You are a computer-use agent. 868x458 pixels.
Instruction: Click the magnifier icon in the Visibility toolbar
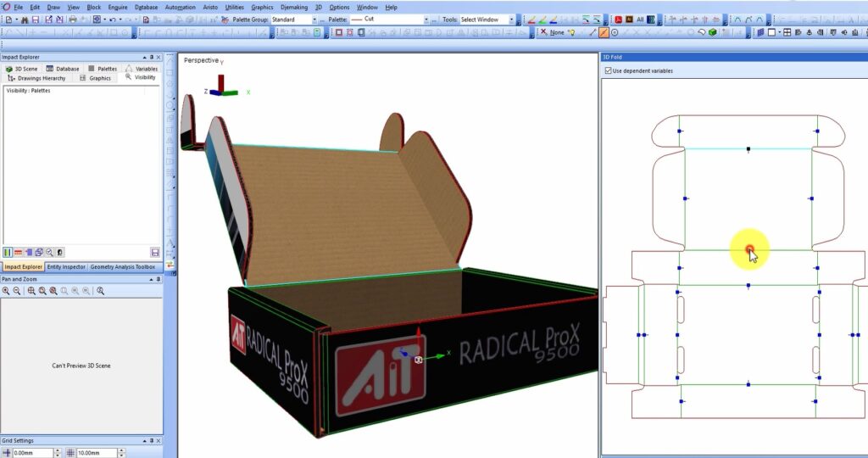tap(49, 253)
